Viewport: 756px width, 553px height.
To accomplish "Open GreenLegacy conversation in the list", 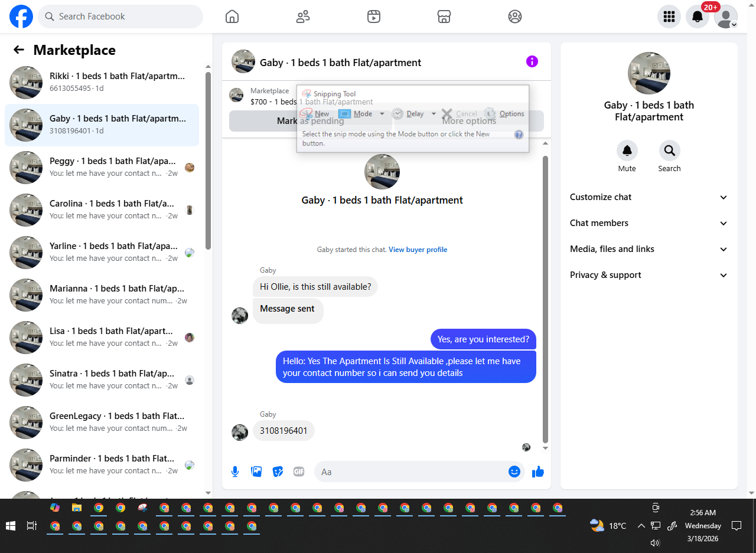I will tap(102, 423).
